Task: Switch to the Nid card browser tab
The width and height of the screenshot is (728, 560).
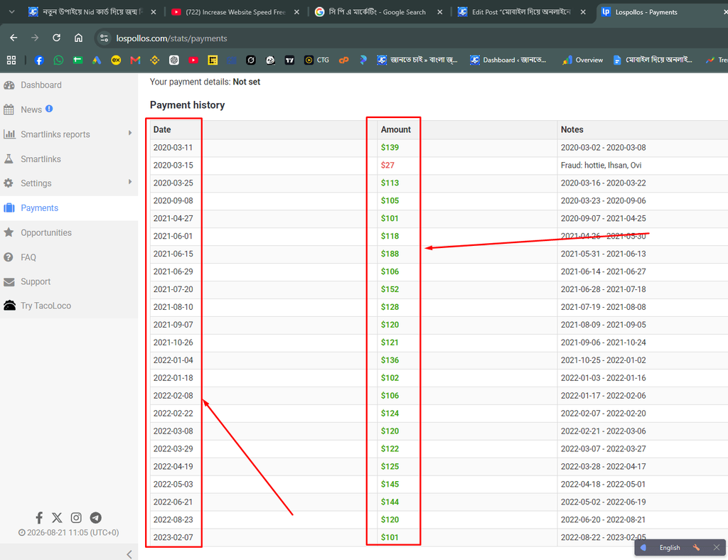Action: coord(92,12)
